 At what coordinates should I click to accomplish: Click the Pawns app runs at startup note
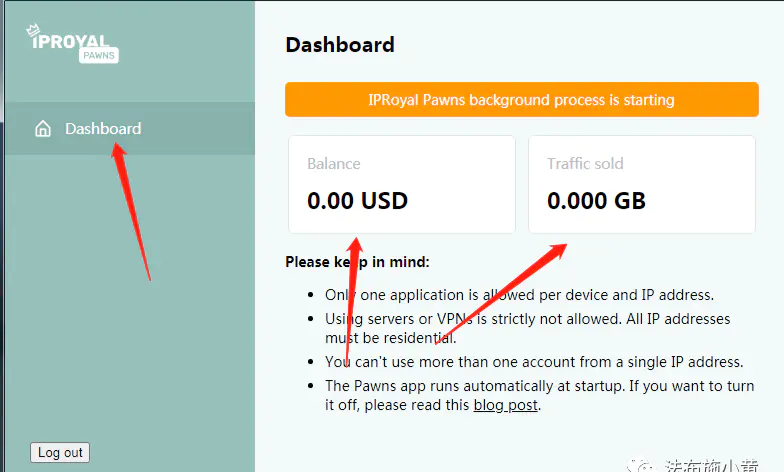(x=540, y=395)
